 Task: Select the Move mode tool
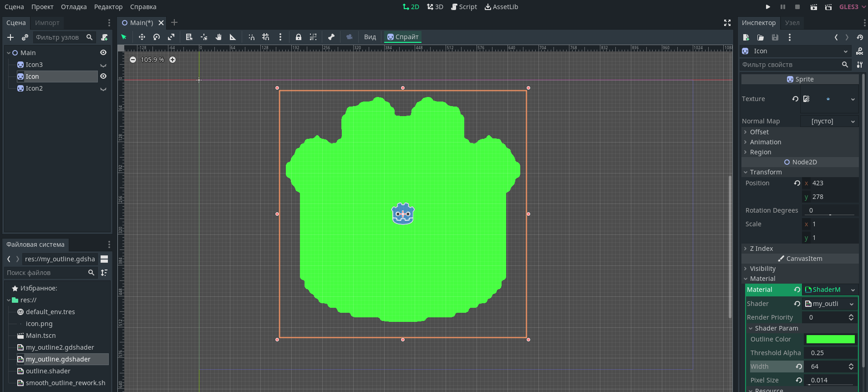142,37
